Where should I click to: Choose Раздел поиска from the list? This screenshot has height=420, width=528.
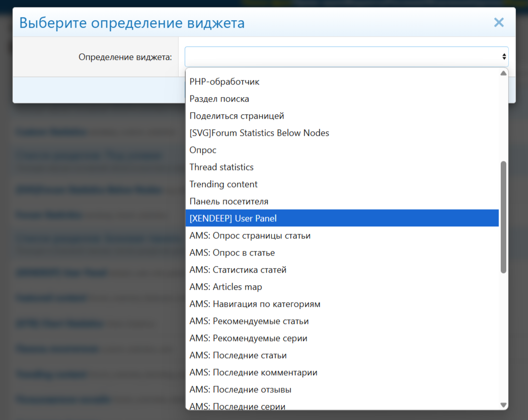click(x=219, y=99)
